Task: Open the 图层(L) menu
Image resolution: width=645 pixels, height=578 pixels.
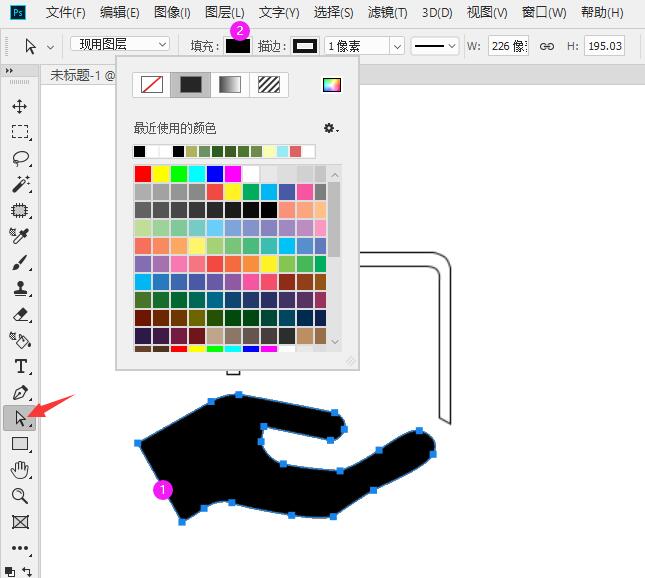Action: [x=225, y=13]
